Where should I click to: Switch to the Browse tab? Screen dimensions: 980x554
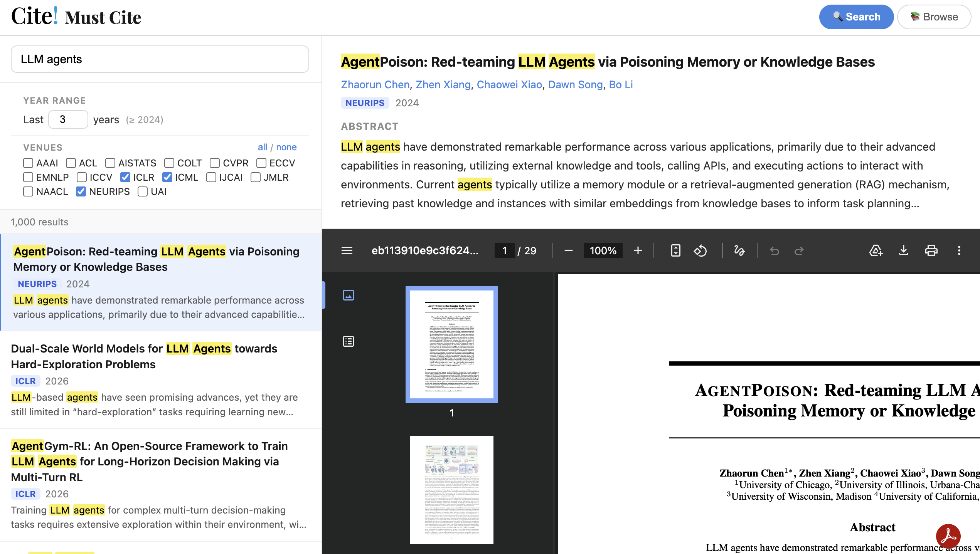tap(934, 17)
